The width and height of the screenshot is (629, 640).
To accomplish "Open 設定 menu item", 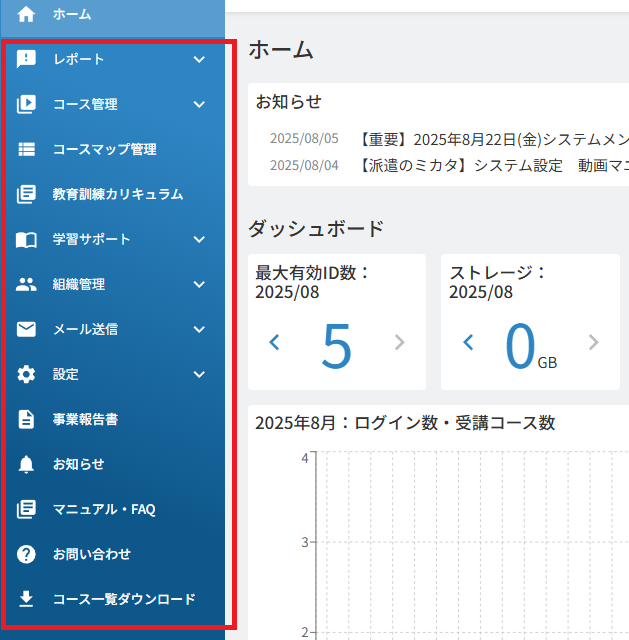I will [x=112, y=374].
